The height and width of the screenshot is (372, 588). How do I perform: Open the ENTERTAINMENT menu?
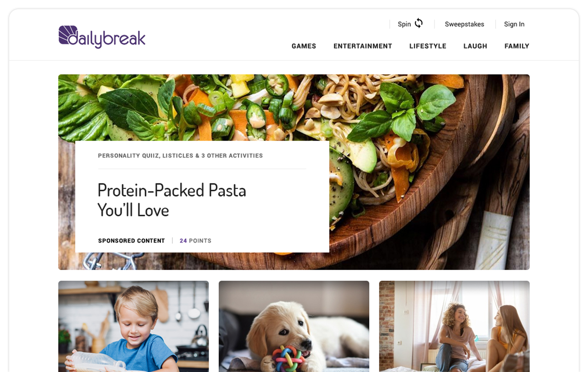(x=363, y=46)
